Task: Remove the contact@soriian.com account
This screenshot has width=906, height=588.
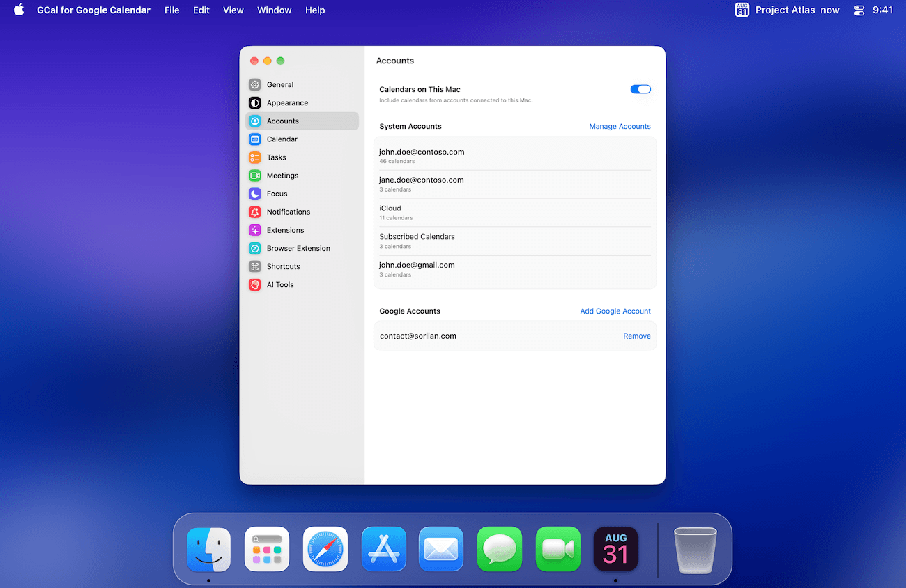Action: pos(637,336)
